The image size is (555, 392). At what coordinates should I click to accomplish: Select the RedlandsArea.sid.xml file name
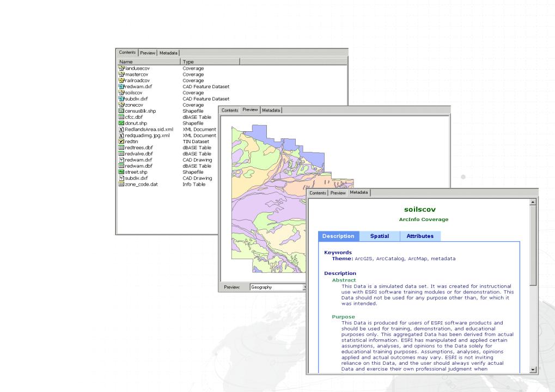[x=149, y=129]
